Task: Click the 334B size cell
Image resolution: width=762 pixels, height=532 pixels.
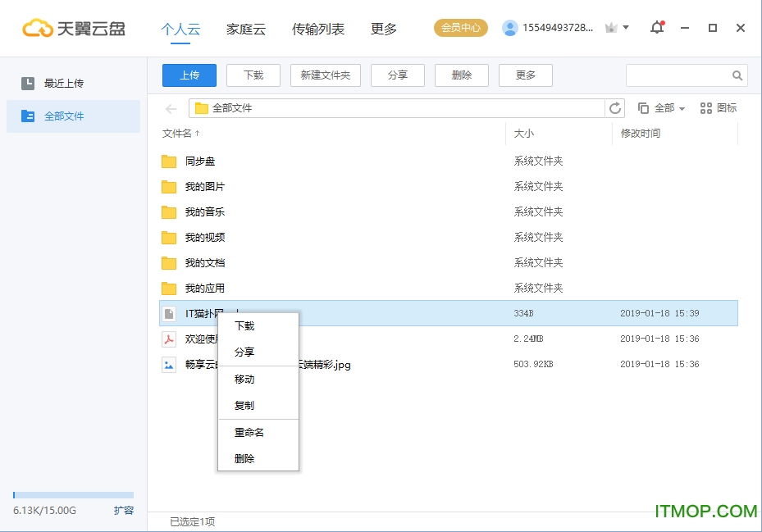Action: point(523,313)
